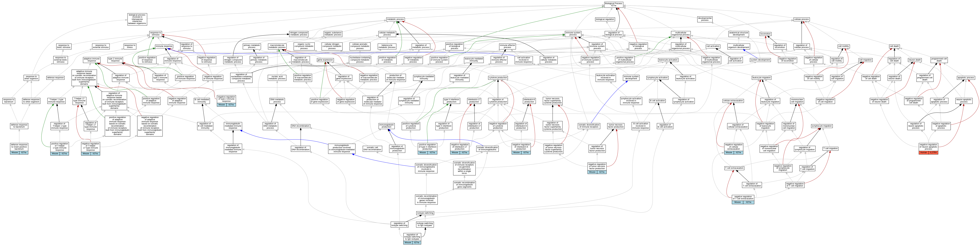
Task: Click the 'response to biotic stimulus' node
Action: [64, 46]
